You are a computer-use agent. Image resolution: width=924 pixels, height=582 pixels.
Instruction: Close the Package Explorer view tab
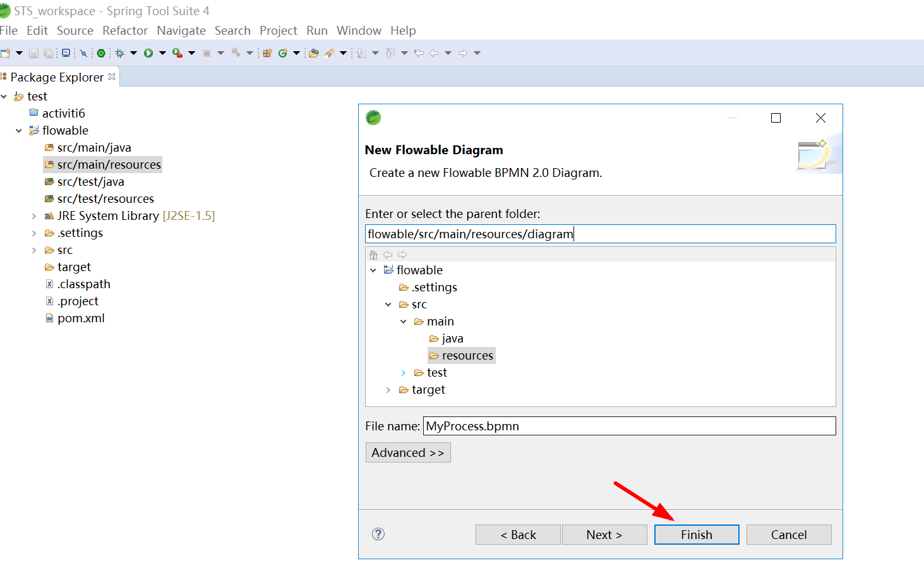[112, 76]
